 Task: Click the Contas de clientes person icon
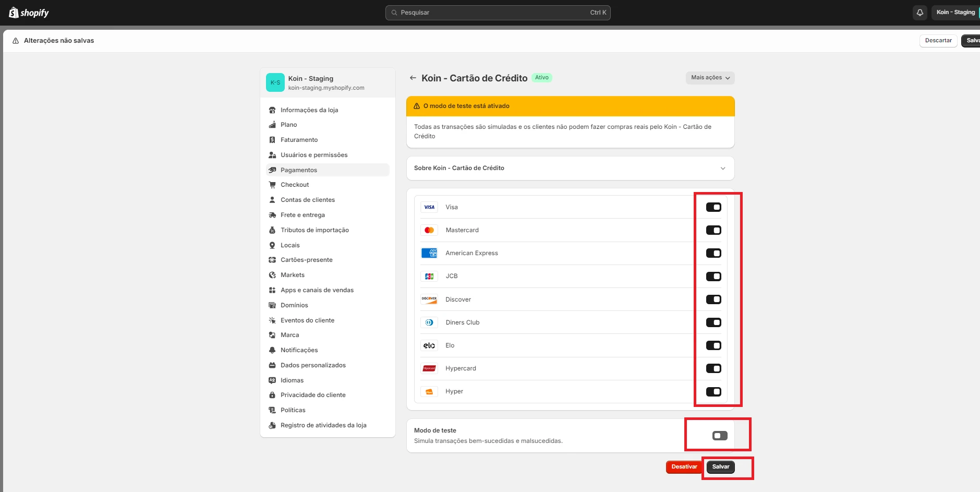(272, 200)
